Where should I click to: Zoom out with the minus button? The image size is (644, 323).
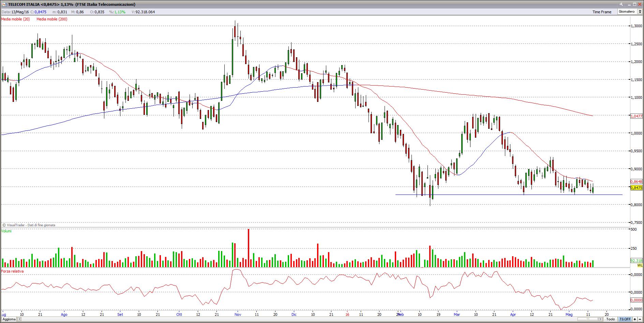(x=640, y=319)
